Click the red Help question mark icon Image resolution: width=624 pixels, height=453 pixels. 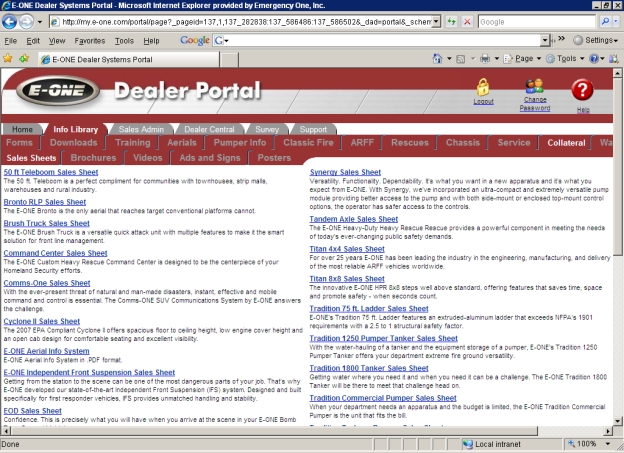point(582,90)
